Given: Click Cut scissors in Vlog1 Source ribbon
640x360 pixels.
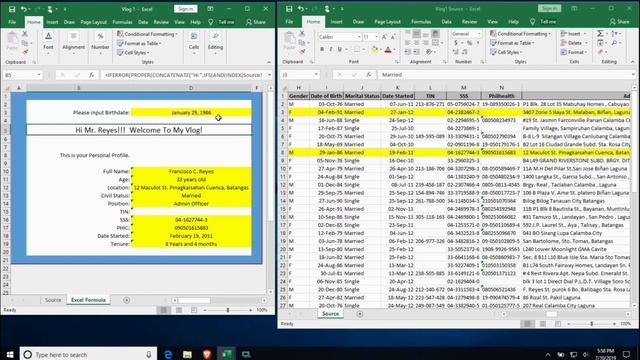Looking at the screenshot, I should pos(302,33).
